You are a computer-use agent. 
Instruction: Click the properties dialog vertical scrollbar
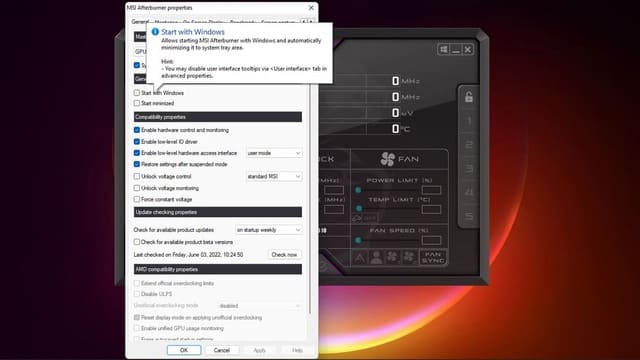tap(311, 200)
